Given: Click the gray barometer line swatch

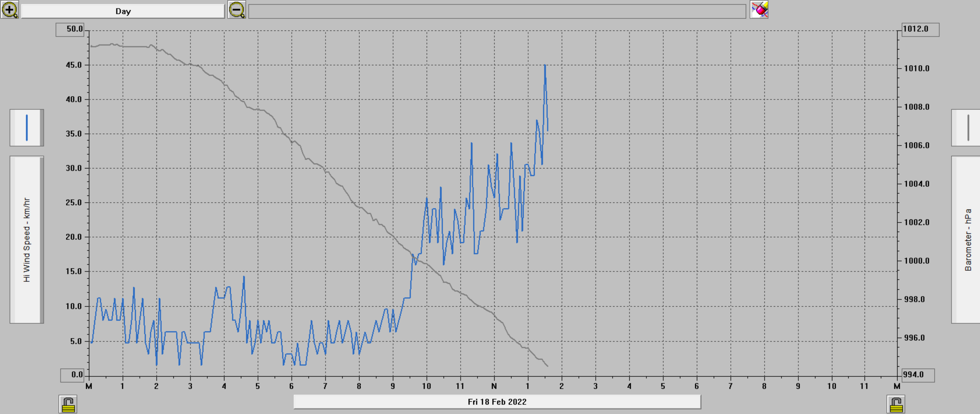Looking at the screenshot, I should (966, 127).
